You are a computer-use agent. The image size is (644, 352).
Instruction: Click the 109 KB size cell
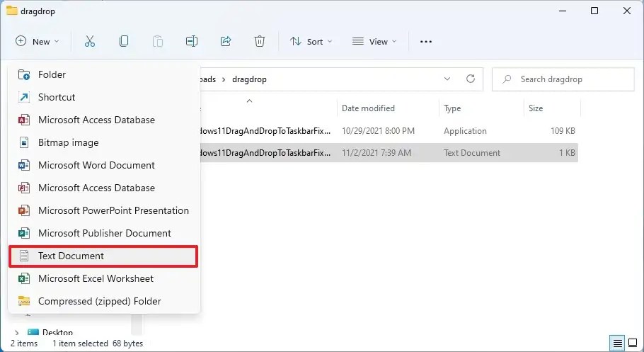pos(563,131)
